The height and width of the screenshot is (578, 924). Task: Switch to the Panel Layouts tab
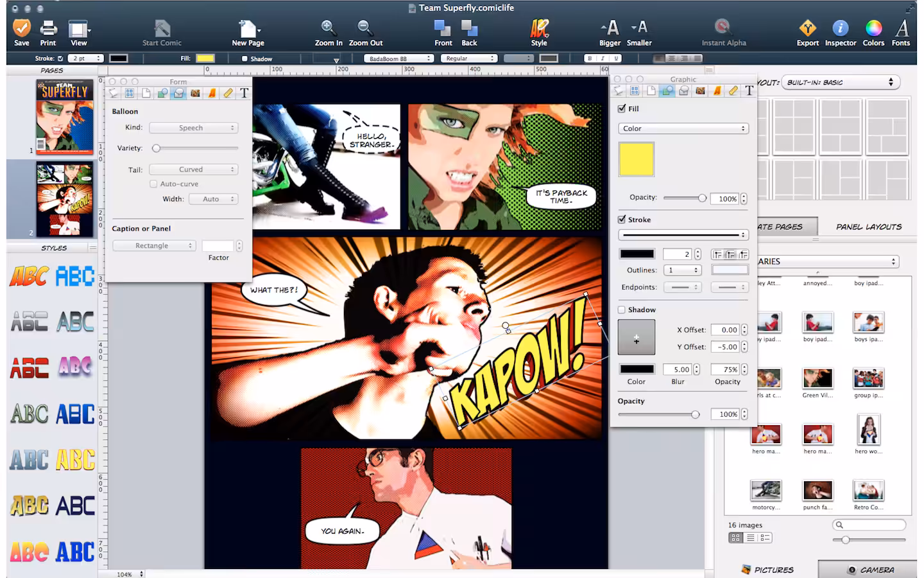(869, 227)
